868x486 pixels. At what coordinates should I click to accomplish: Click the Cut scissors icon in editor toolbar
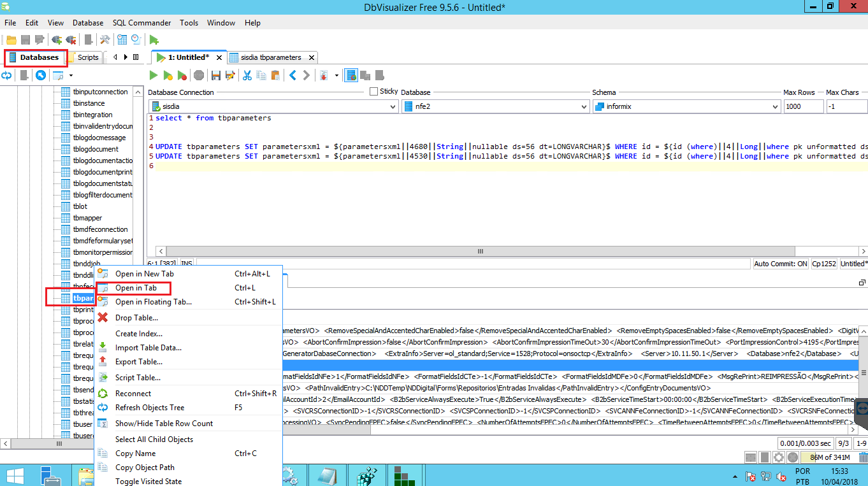[247, 75]
